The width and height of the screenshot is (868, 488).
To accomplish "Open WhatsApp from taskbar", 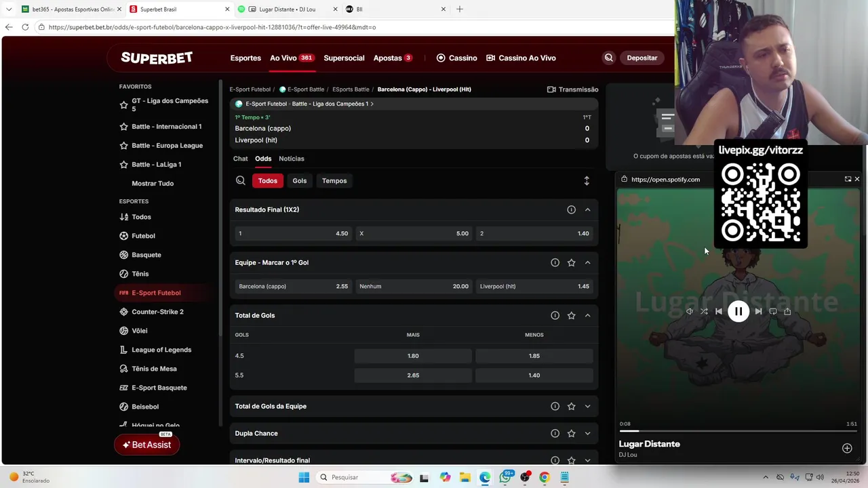I will coord(505,477).
